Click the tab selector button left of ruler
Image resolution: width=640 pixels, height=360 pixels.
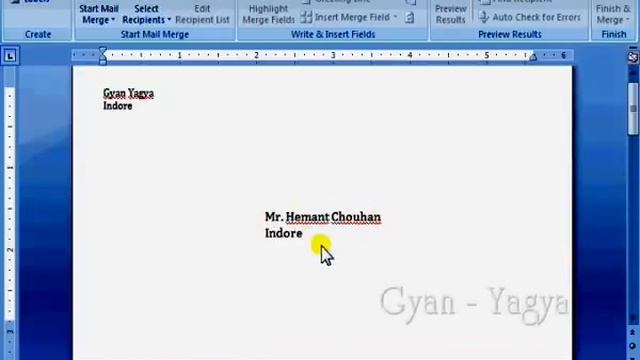coord(10,56)
